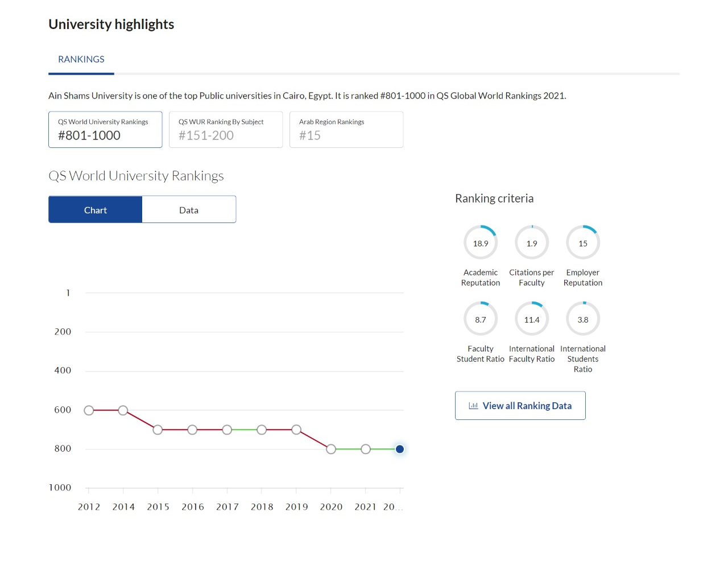Click the Faculty Student Ratio 8.7 gauge
The width and height of the screenshot is (728, 573).
[481, 319]
